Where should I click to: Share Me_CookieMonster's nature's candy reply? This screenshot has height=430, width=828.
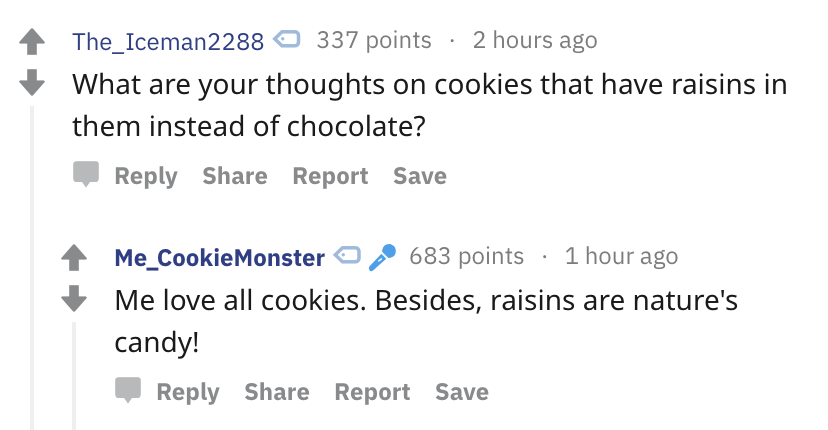pos(277,392)
